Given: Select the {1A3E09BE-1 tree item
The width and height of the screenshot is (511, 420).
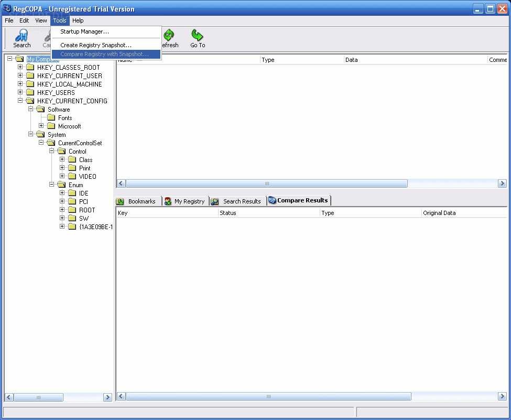Looking at the screenshot, I should click(x=95, y=227).
